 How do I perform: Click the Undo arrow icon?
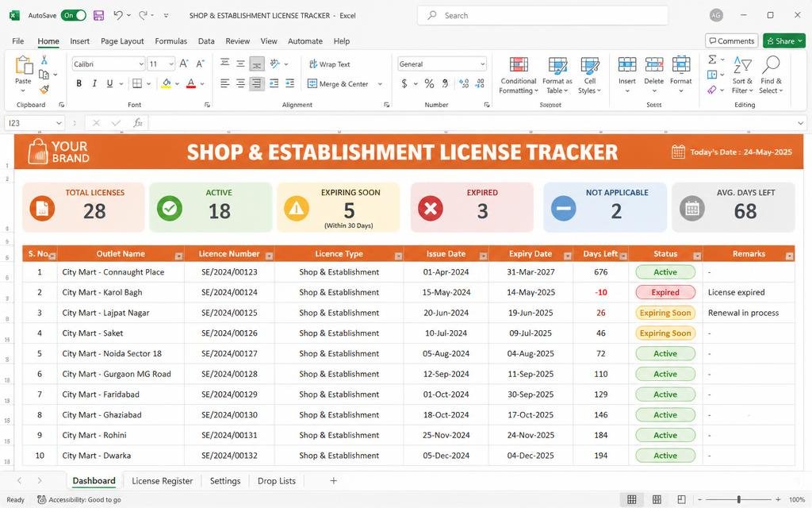(118, 16)
